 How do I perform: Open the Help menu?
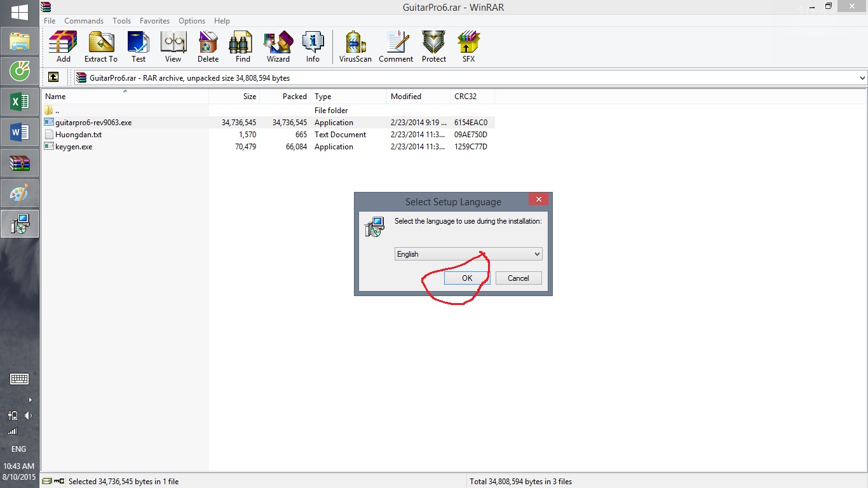222,21
